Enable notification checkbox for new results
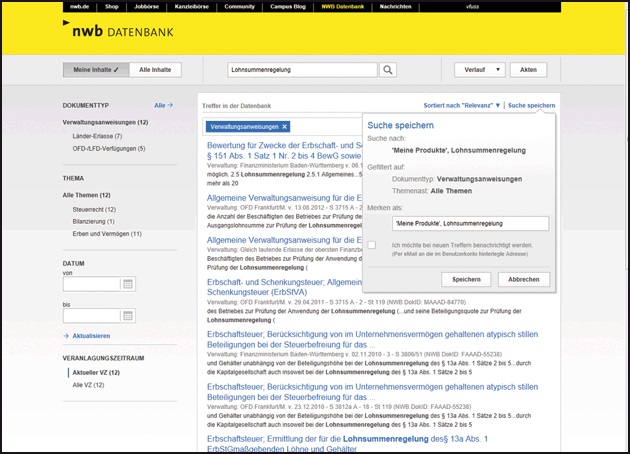 (x=372, y=245)
